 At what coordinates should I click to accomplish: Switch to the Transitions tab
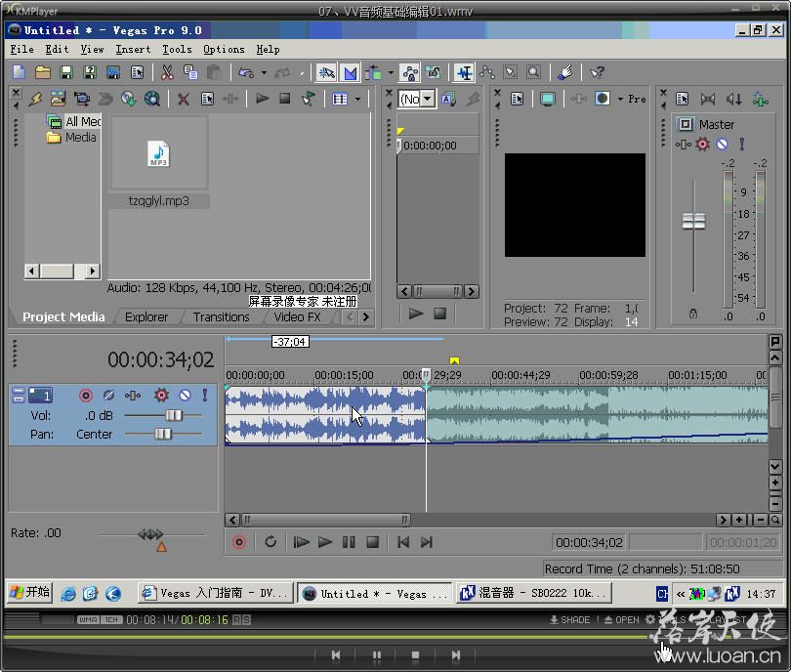coord(221,316)
